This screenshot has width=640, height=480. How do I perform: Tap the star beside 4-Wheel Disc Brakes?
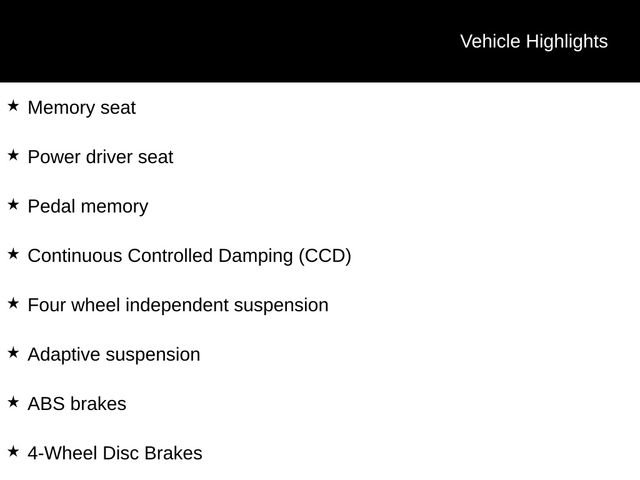point(13,452)
